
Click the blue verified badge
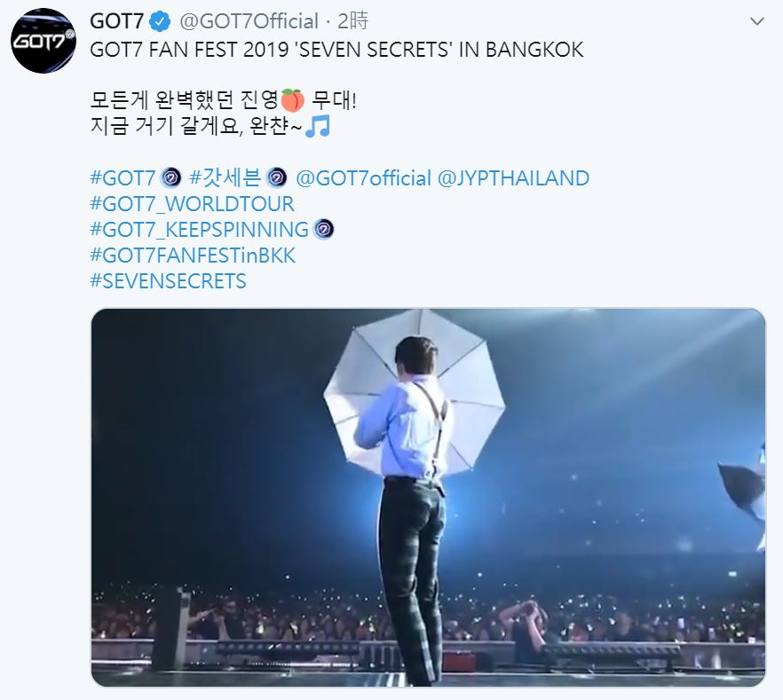[161, 20]
